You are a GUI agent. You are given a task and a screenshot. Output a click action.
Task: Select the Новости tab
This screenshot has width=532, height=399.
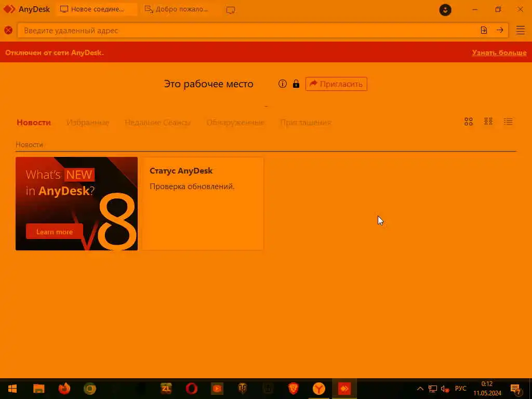(34, 123)
